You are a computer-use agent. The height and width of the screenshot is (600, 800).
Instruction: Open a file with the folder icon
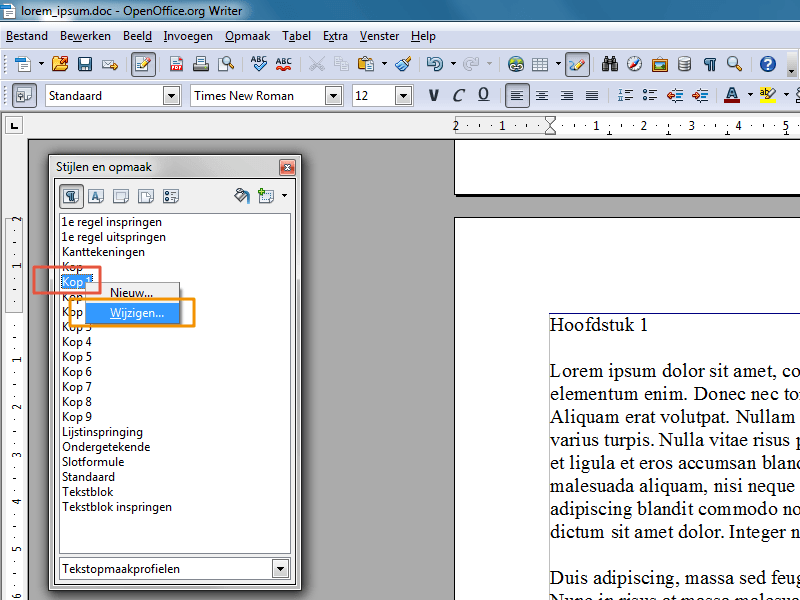60,64
